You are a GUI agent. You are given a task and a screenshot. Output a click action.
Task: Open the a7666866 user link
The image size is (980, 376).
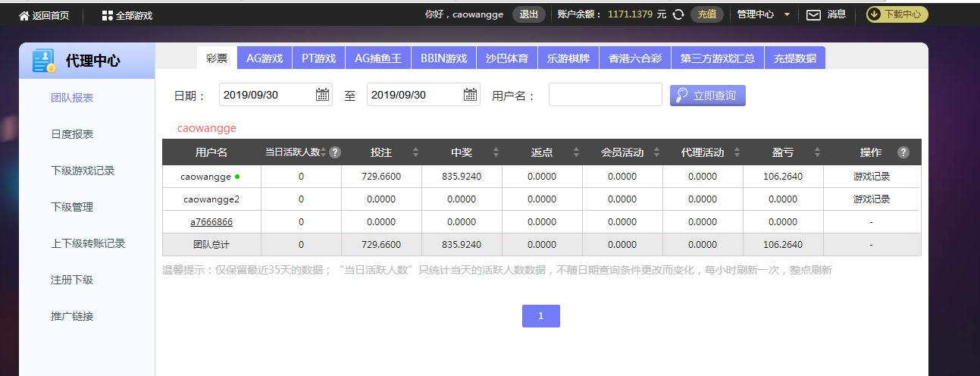211,222
